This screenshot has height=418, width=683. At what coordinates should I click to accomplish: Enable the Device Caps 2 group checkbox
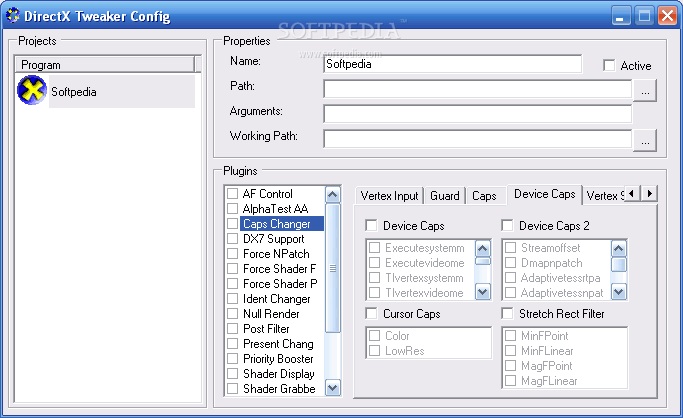[x=507, y=226]
